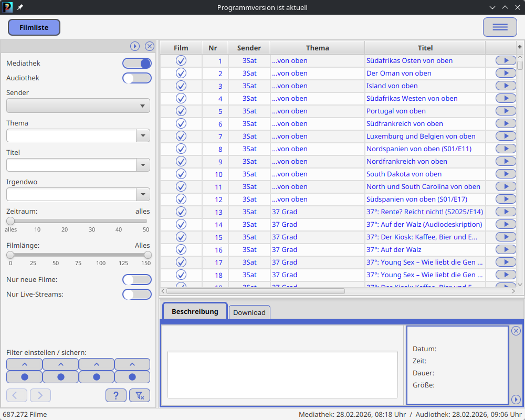
Task: Close the description info panel X icon
Action: click(516, 331)
